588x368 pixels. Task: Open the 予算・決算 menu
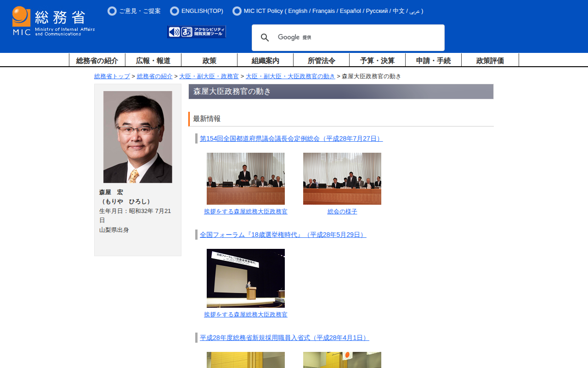click(377, 60)
